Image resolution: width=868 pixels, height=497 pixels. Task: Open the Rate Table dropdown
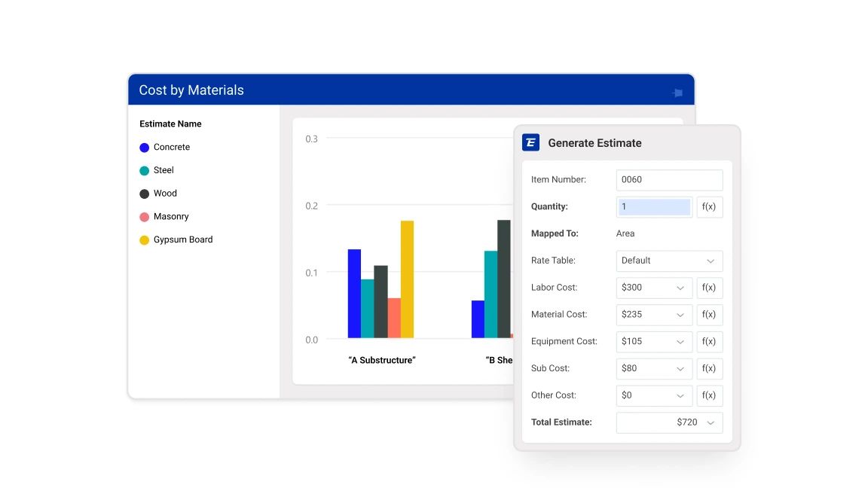pyautogui.click(x=669, y=261)
